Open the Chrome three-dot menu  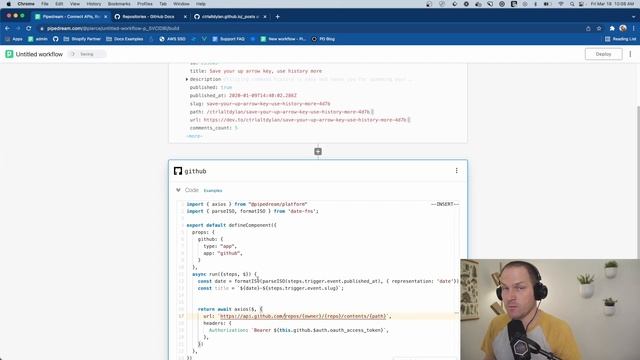coord(633,28)
